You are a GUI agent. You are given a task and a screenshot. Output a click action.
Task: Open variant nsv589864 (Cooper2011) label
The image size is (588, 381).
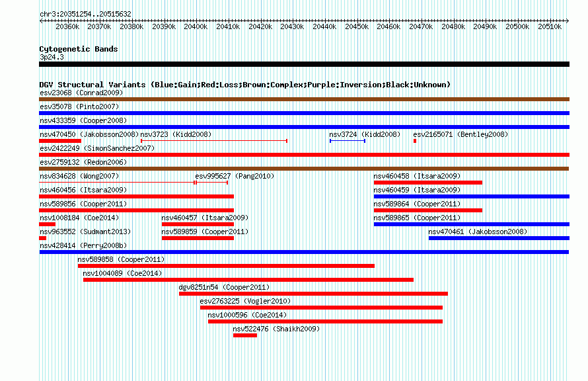point(417,204)
